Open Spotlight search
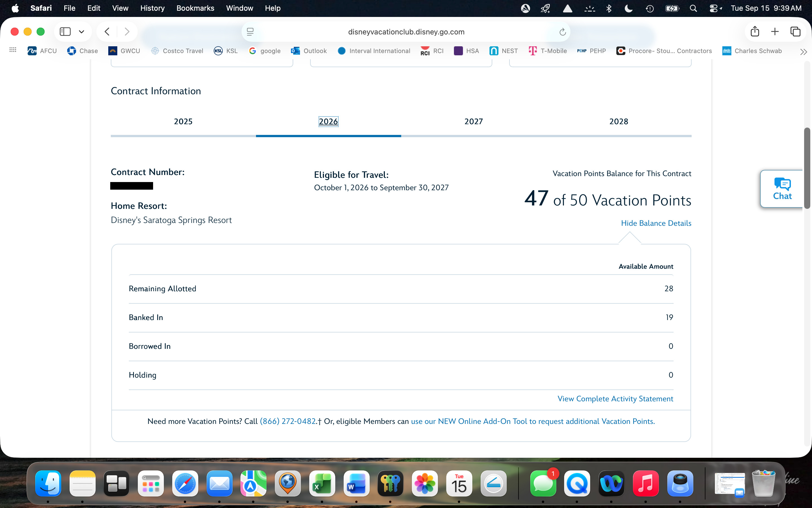812x508 pixels. 693,8
